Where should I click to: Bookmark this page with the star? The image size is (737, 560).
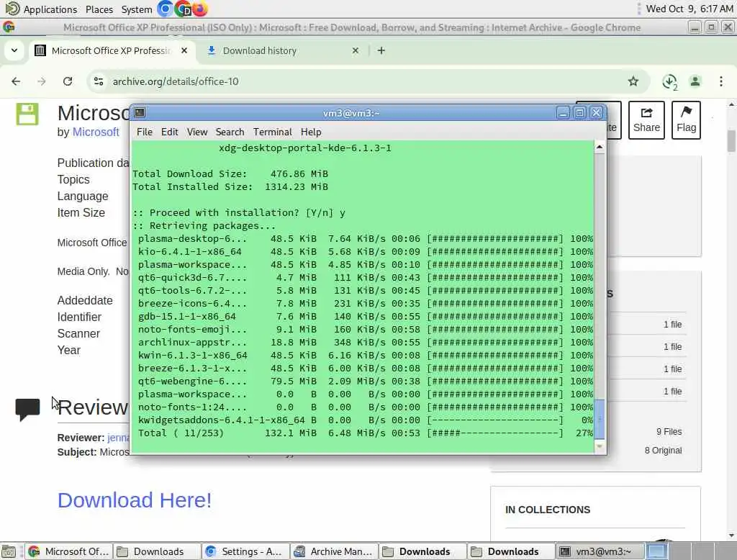(633, 81)
